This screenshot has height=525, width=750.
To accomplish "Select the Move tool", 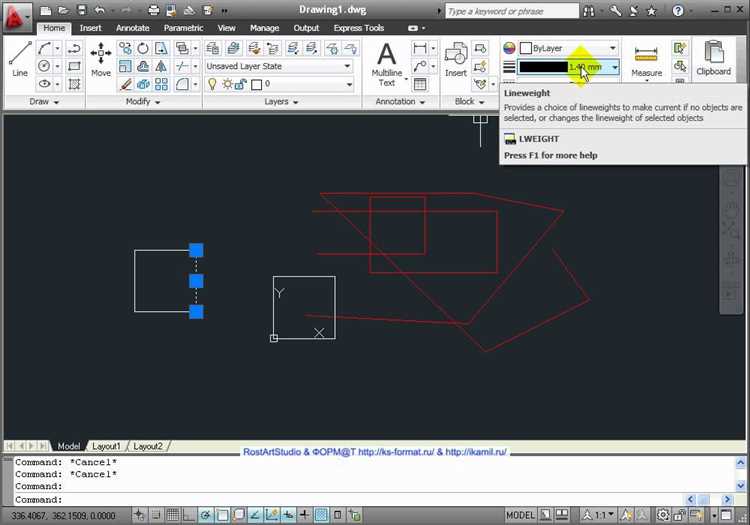I will tap(101, 59).
